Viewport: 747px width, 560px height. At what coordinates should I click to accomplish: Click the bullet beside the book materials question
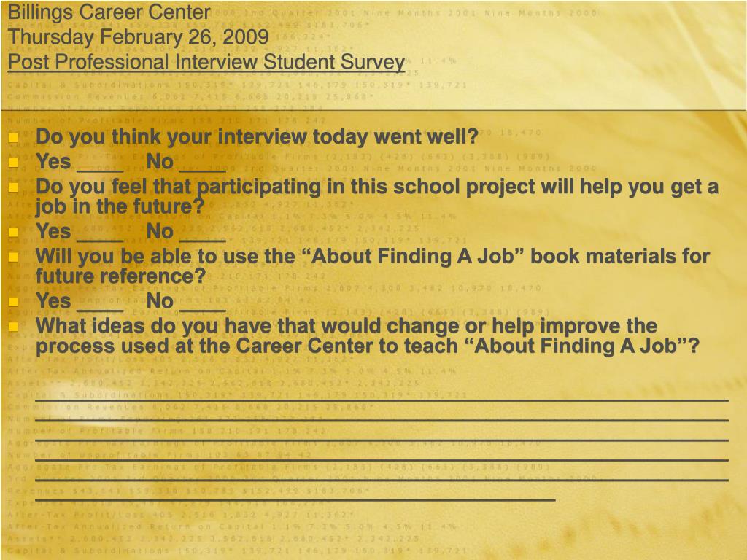tap(13, 257)
